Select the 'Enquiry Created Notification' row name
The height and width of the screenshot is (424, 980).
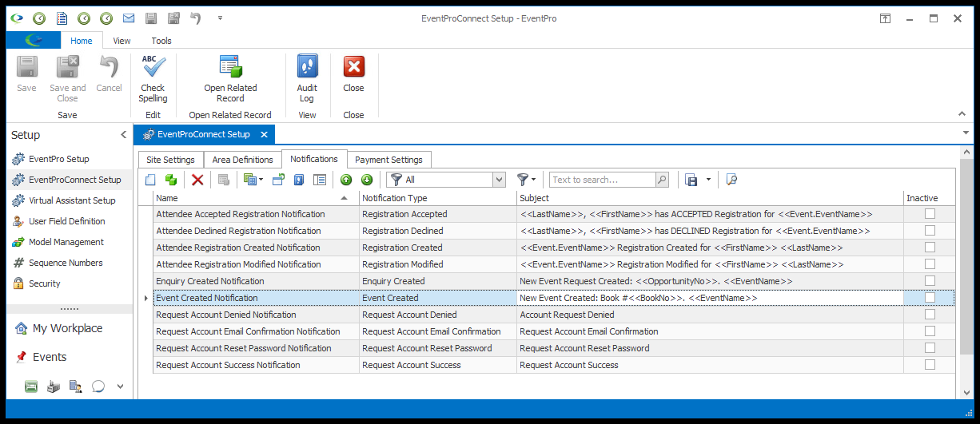(x=209, y=281)
